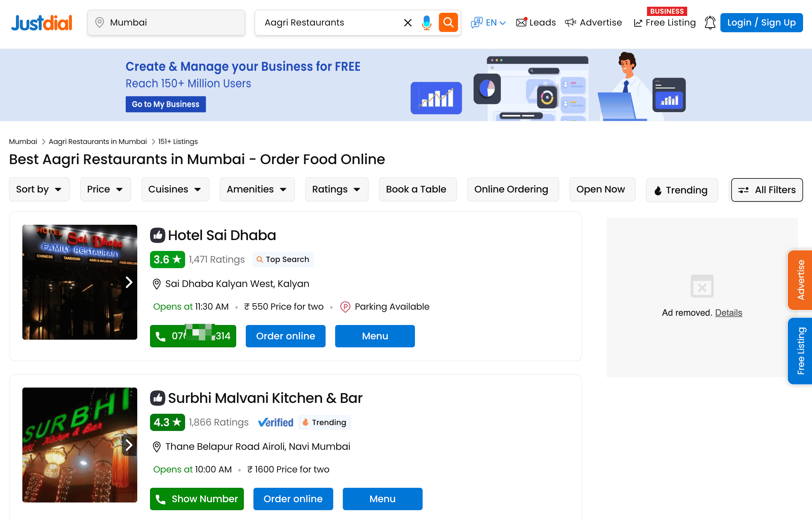Click the orange search magnifier button

[x=448, y=23]
